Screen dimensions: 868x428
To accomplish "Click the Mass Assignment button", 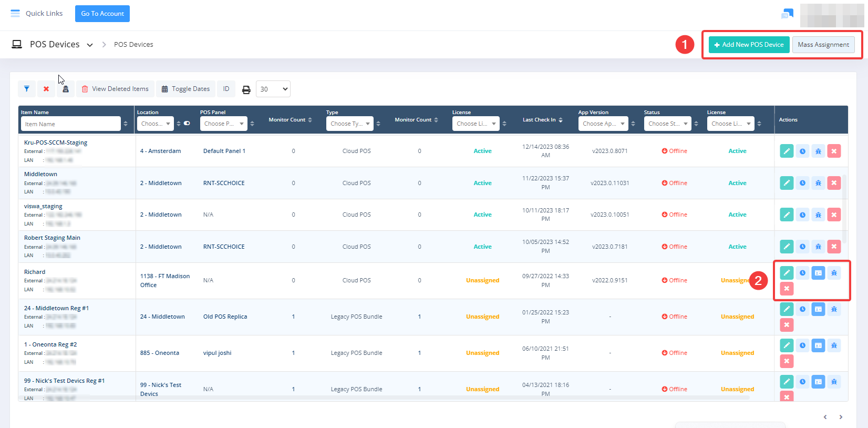I will [x=823, y=45].
